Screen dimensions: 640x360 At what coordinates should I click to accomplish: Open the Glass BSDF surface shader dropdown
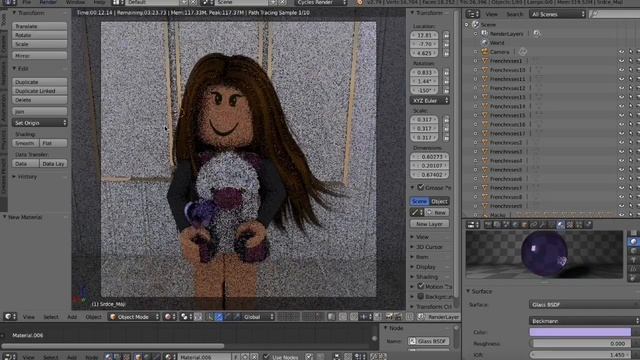[x=584, y=304]
